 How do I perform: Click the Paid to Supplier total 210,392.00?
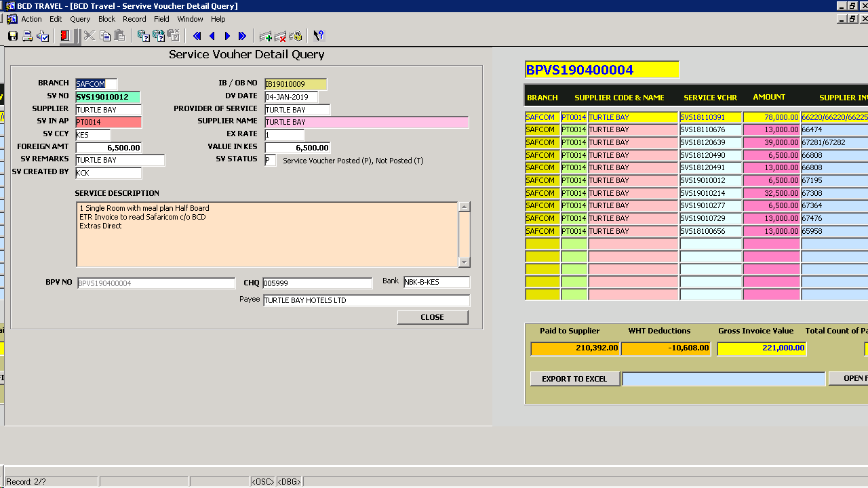(575, 348)
